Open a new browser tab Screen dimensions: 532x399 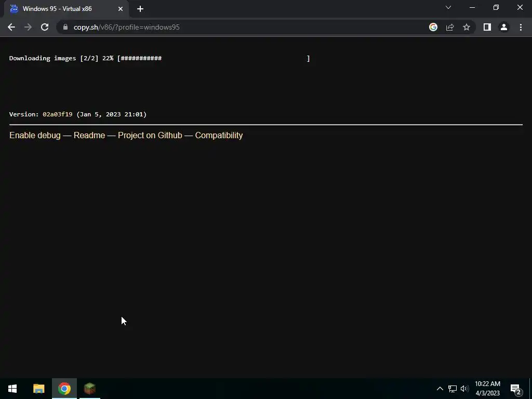click(x=140, y=9)
